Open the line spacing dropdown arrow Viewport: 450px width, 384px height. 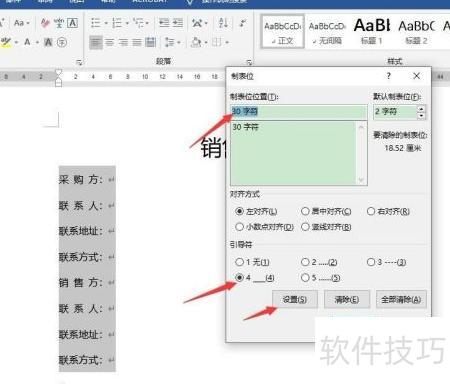[179, 42]
